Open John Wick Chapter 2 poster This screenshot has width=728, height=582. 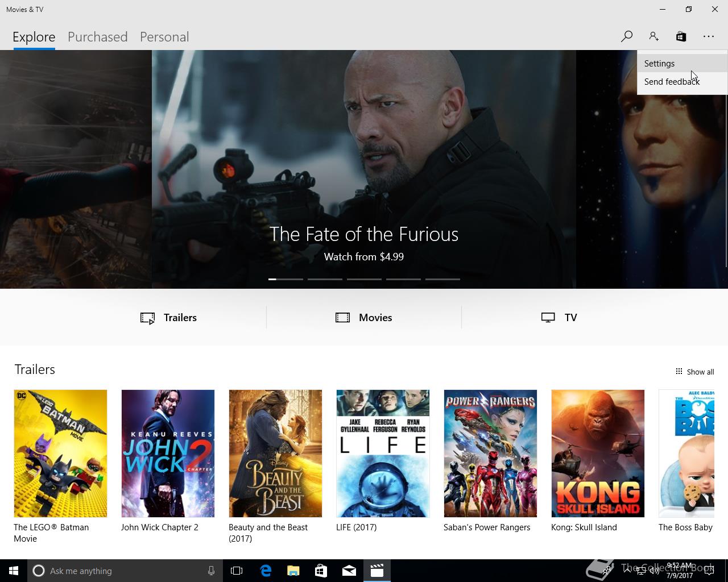168,454
